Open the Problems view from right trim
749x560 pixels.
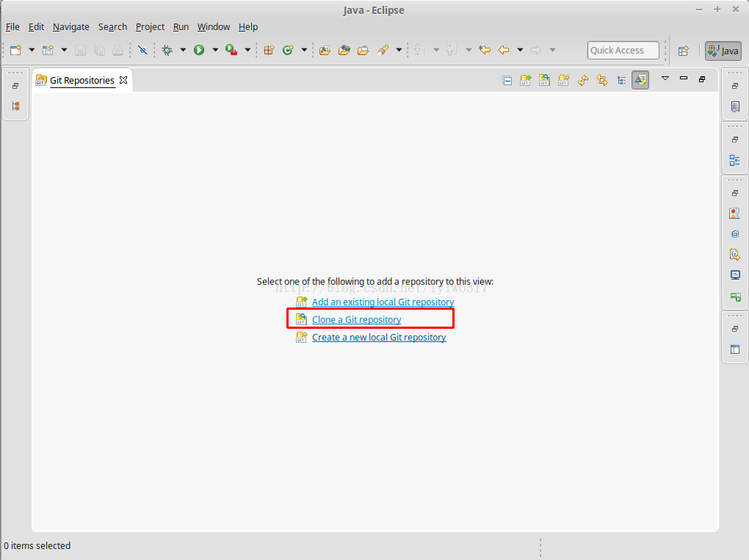click(735, 214)
